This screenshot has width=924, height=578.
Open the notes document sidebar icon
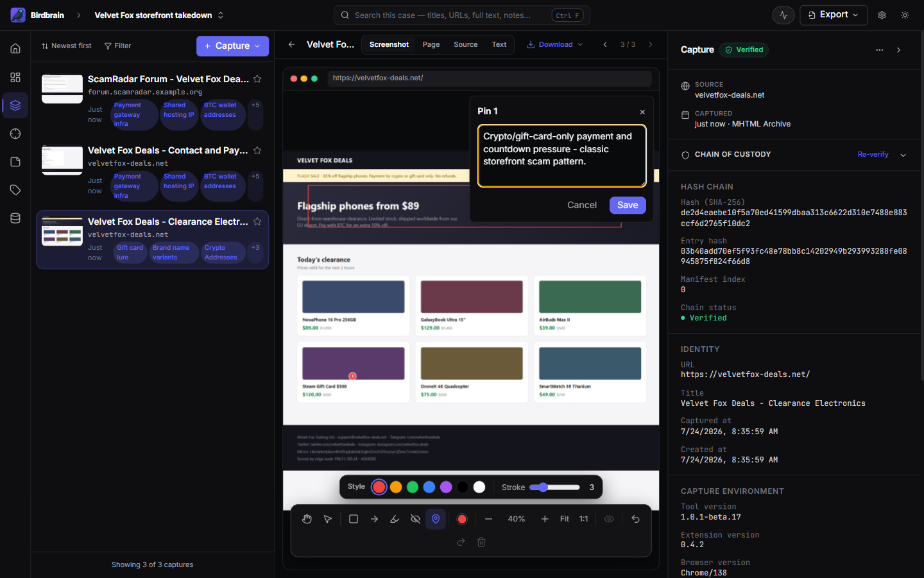pos(15,162)
